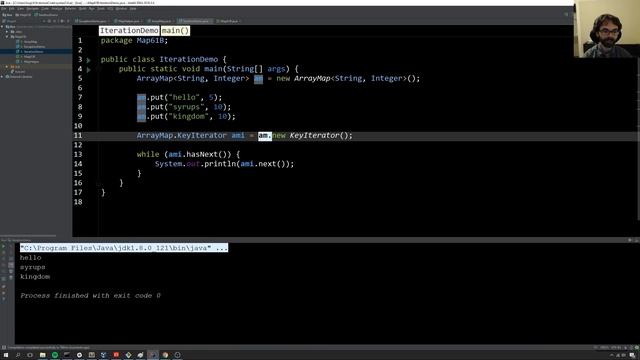This screenshot has width=640, height=360.
Task: Select ExceptionDemo file in the project tree
Action: (33, 47)
